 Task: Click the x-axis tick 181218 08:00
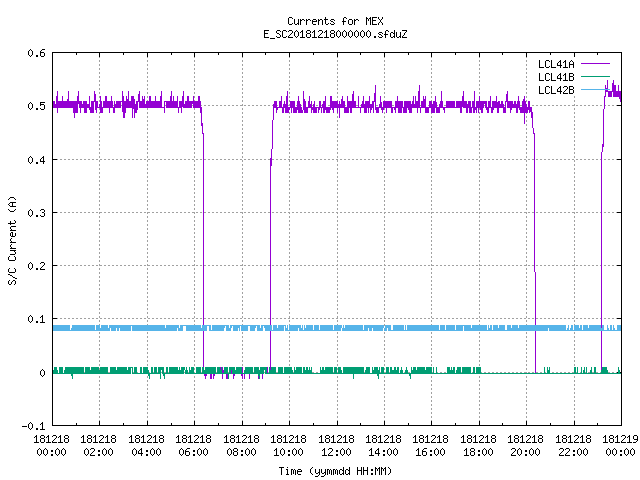pyautogui.click(x=241, y=446)
